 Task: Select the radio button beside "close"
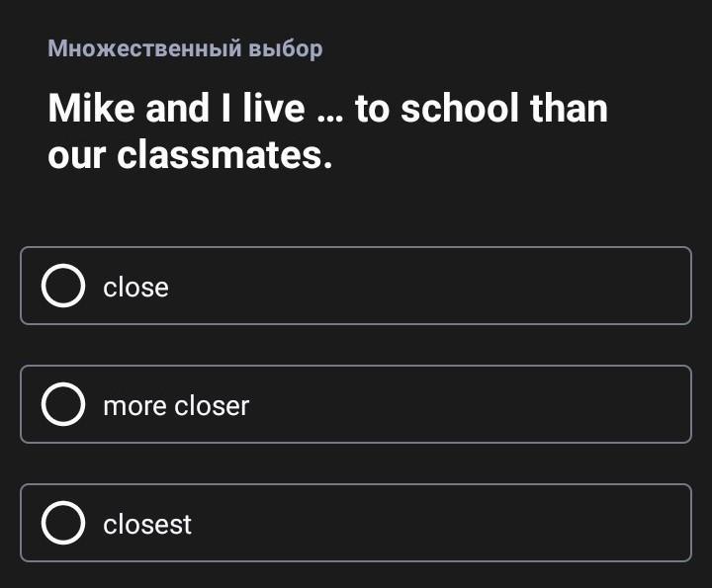[63, 287]
